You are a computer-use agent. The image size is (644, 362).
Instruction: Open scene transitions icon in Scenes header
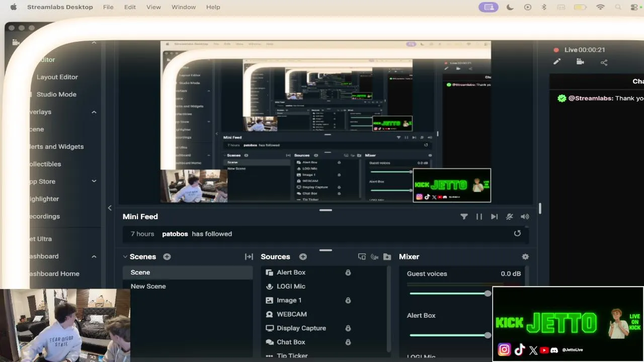249,256
